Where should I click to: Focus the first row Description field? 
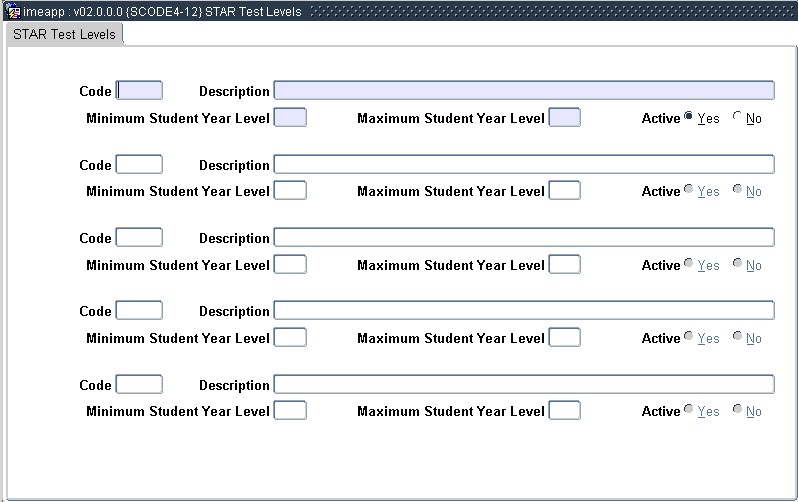point(523,91)
